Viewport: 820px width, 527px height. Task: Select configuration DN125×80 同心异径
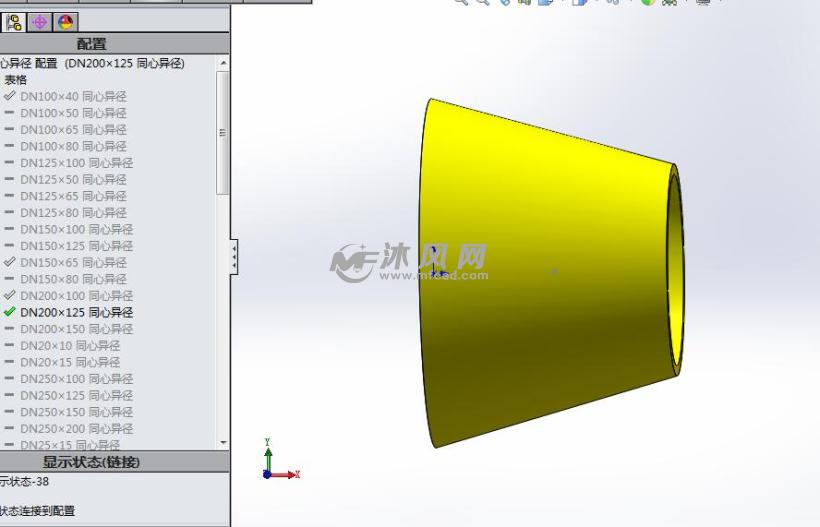pyautogui.click(x=73, y=213)
